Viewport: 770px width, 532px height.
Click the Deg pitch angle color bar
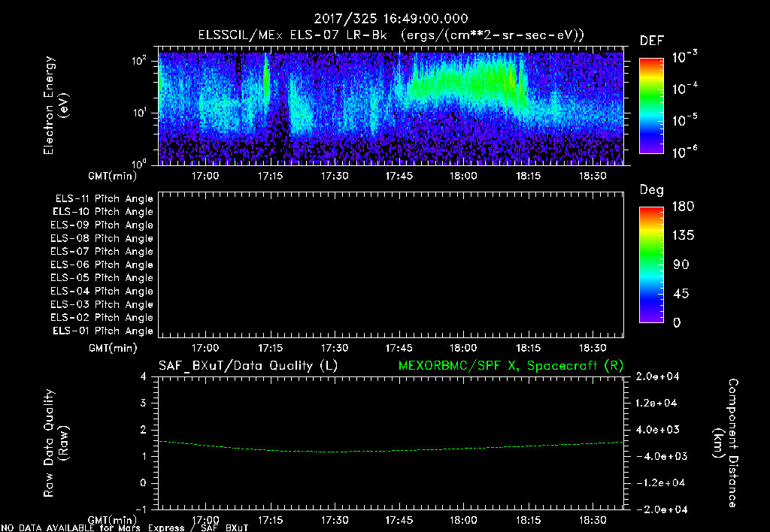click(651, 264)
